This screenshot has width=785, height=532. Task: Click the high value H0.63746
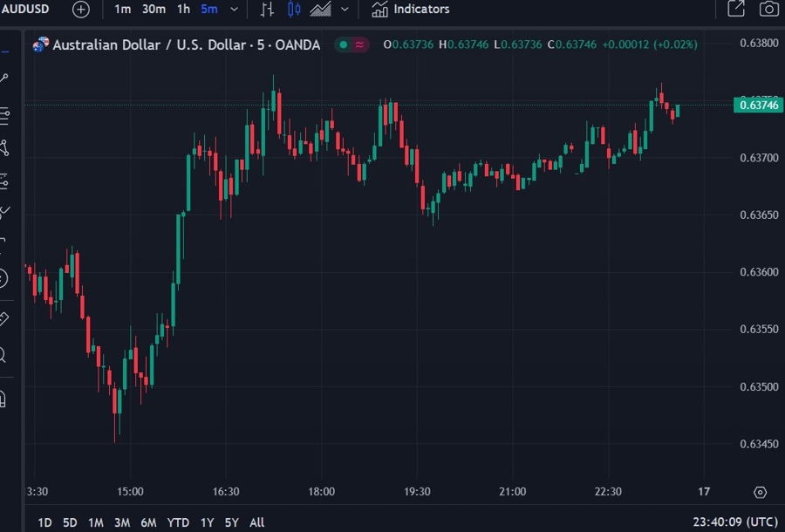pyautogui.click(x=464, y=44)
